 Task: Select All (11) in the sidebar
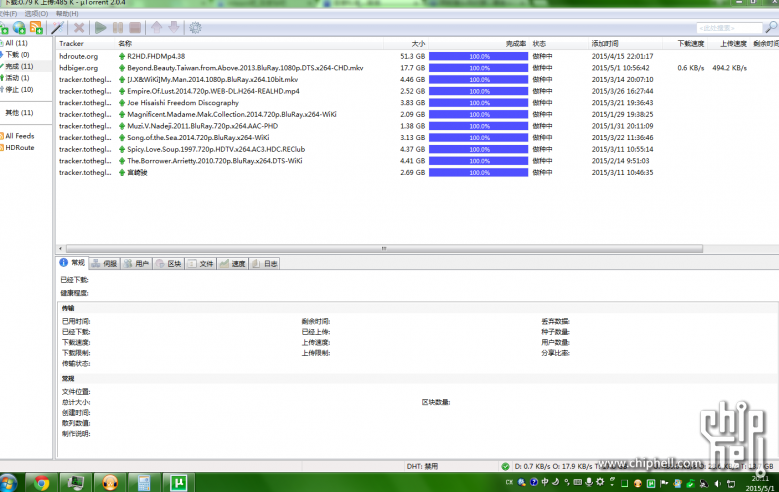pos(16,43)
